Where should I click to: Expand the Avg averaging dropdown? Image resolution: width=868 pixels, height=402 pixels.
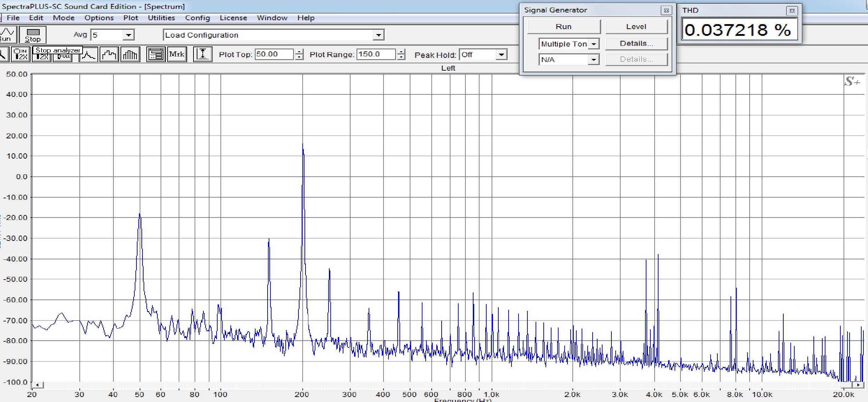click(x=128, y=35)
